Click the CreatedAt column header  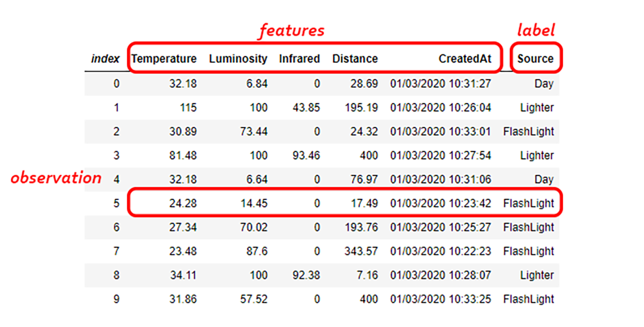coord(465,59)
